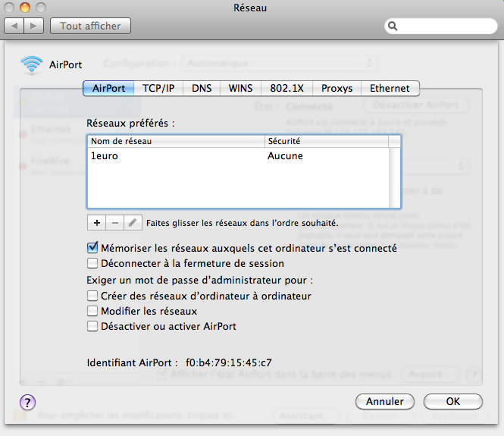Screen dimensions: 504x436
Task: Switch to the TCP/IP tab
Action: (x=158, y=88)
